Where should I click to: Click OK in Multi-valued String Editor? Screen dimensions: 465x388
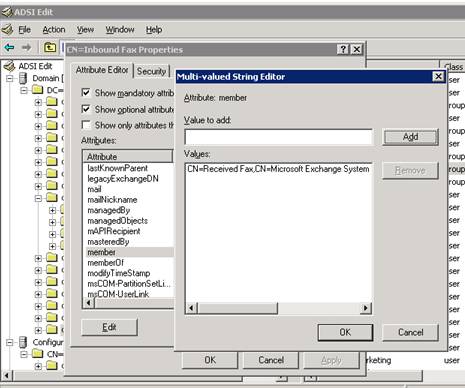tap(345, 332)
